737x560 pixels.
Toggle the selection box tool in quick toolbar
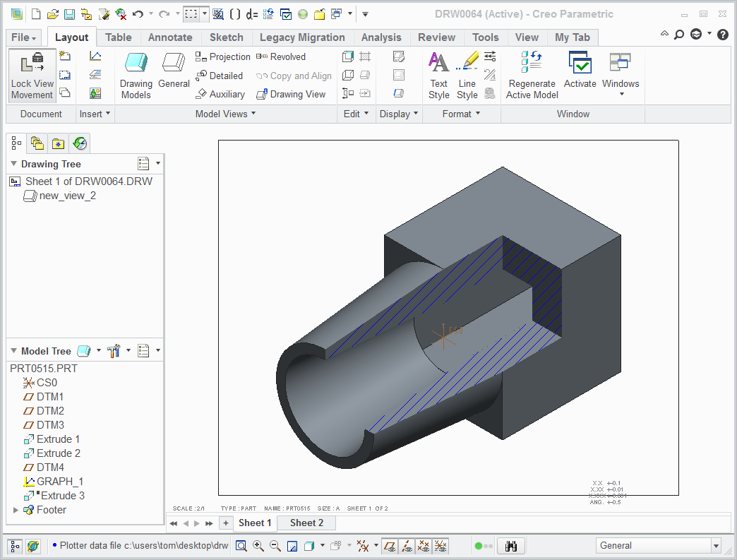191,14
